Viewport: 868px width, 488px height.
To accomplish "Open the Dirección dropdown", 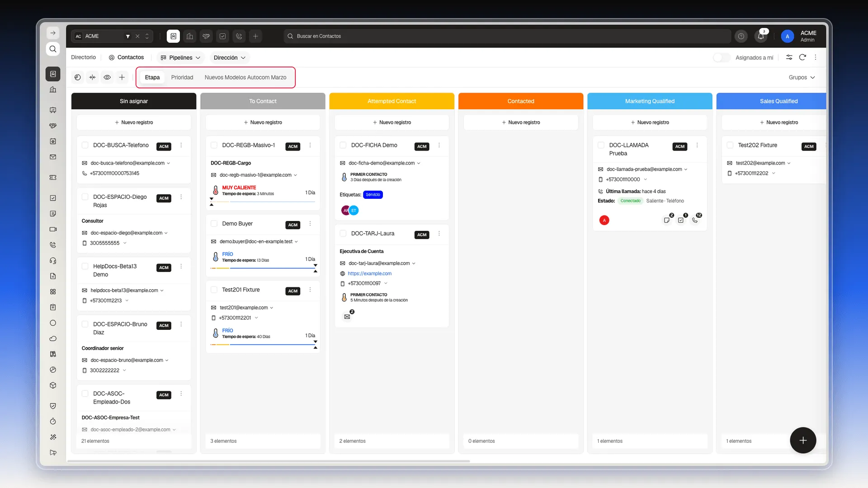I will [x=230, y=57].
